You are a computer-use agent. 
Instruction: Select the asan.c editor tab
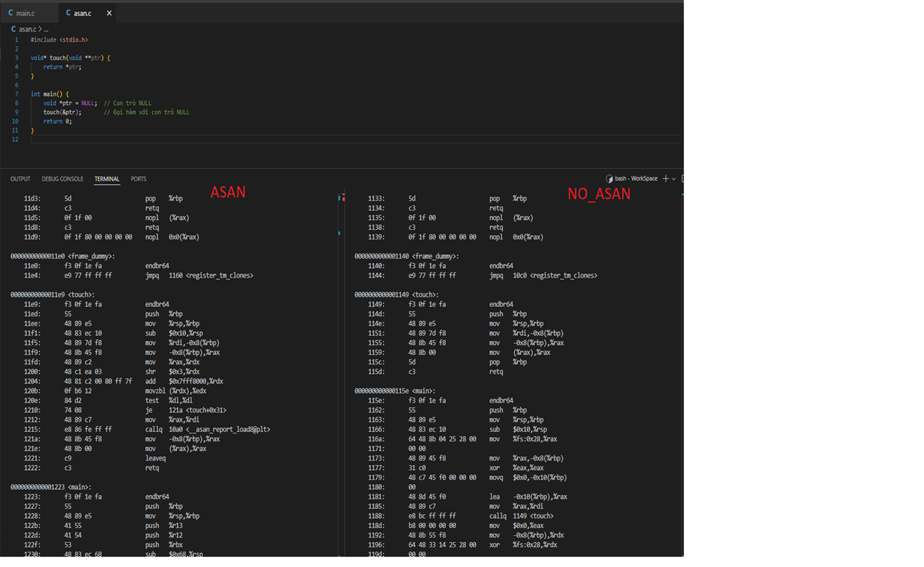82,13
